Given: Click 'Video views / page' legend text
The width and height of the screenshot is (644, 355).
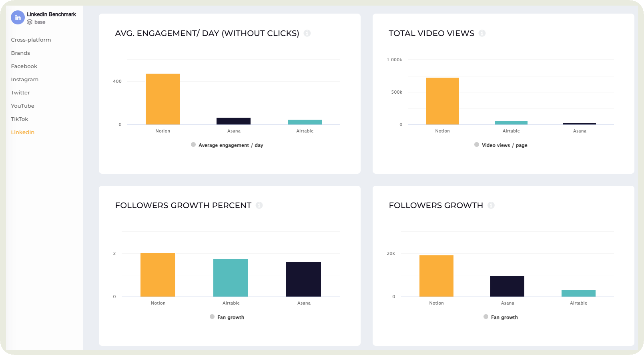Looking at the screenshot, I should [x=505, y=145].
